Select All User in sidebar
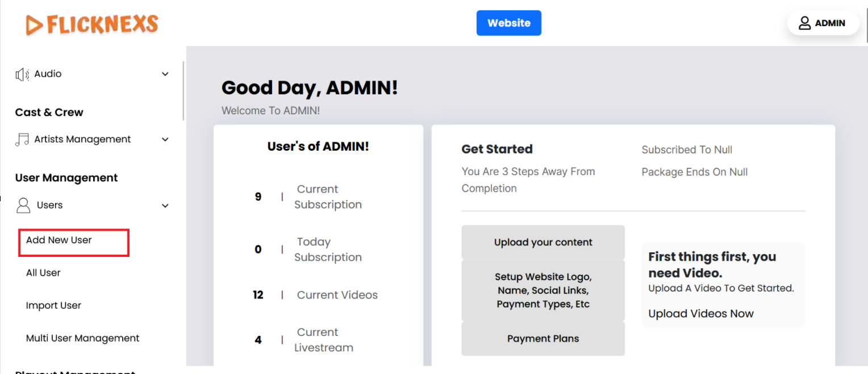This screenshot has width=868, height=374. coord(43,273)
